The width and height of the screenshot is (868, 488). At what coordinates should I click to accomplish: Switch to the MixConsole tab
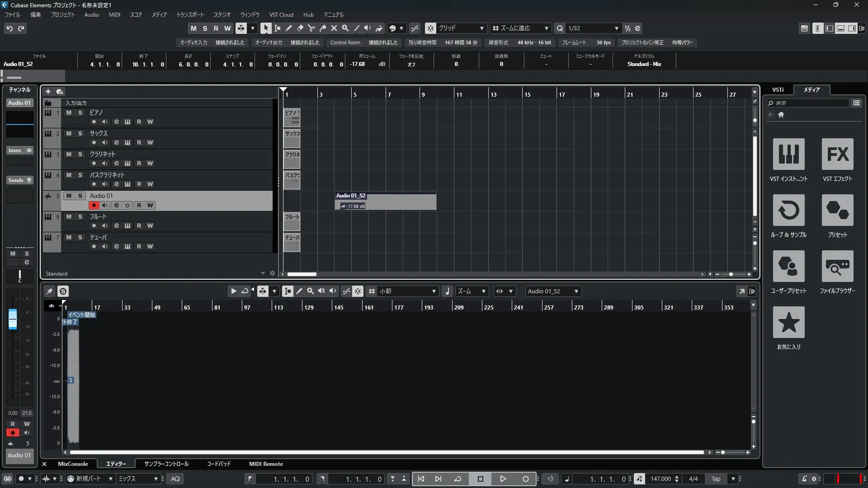tap(73, 464)
